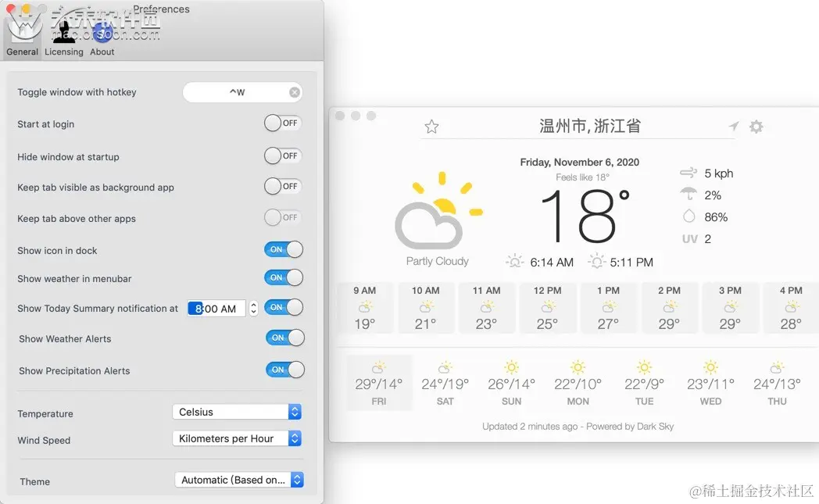Click the hotkey field showing ^W
Screen dimensions: 819x504
coord(242,92)
